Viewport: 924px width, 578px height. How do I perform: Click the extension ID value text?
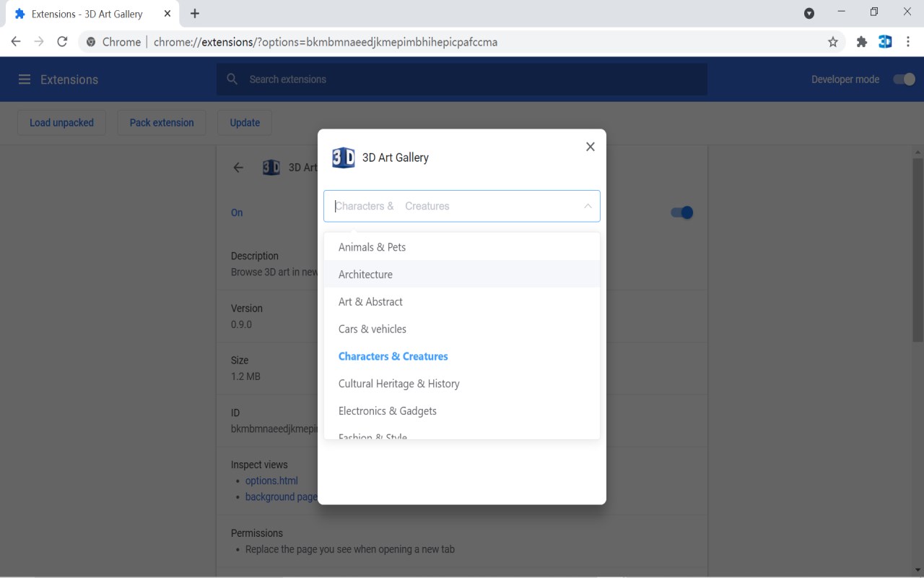pos(274,428)
